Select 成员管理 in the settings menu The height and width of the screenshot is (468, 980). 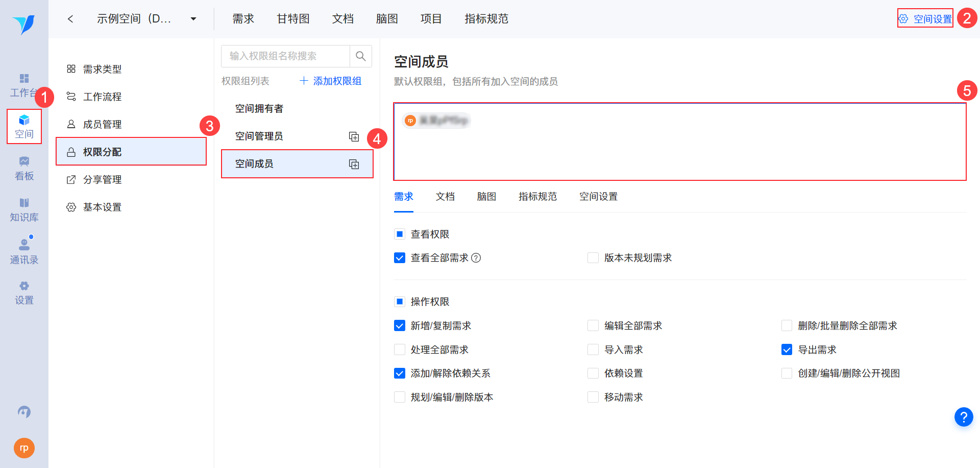point(102,124)
